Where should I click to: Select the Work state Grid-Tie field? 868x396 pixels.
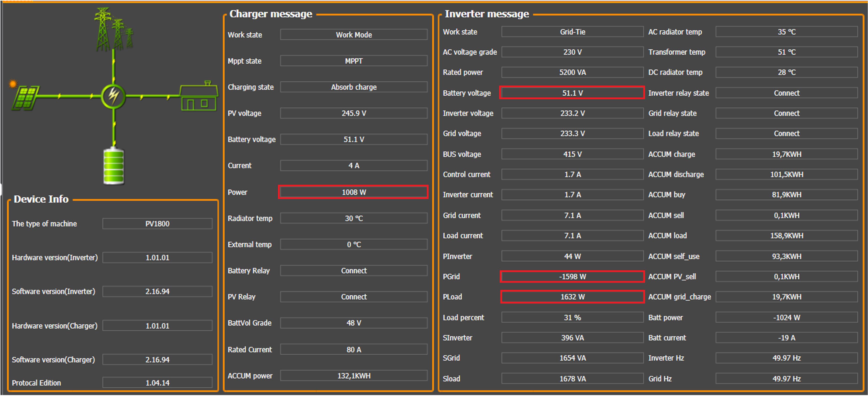click(x=572, y=32)
